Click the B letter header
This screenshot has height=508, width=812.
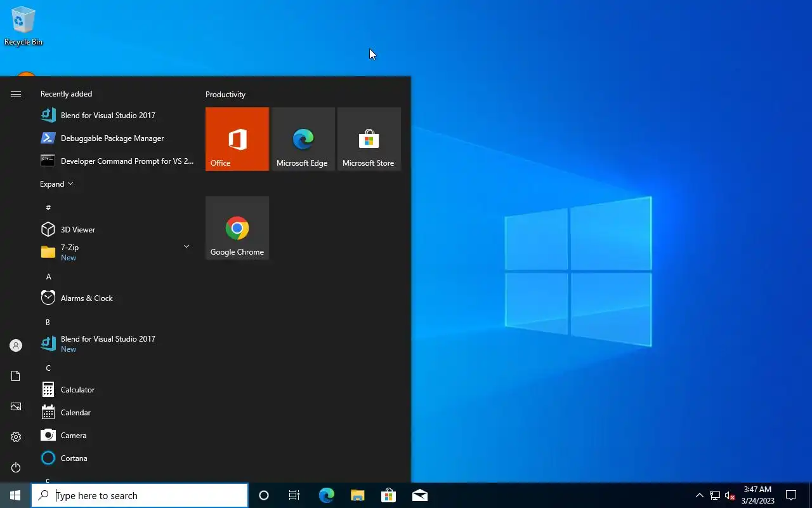tap(48, 322)
